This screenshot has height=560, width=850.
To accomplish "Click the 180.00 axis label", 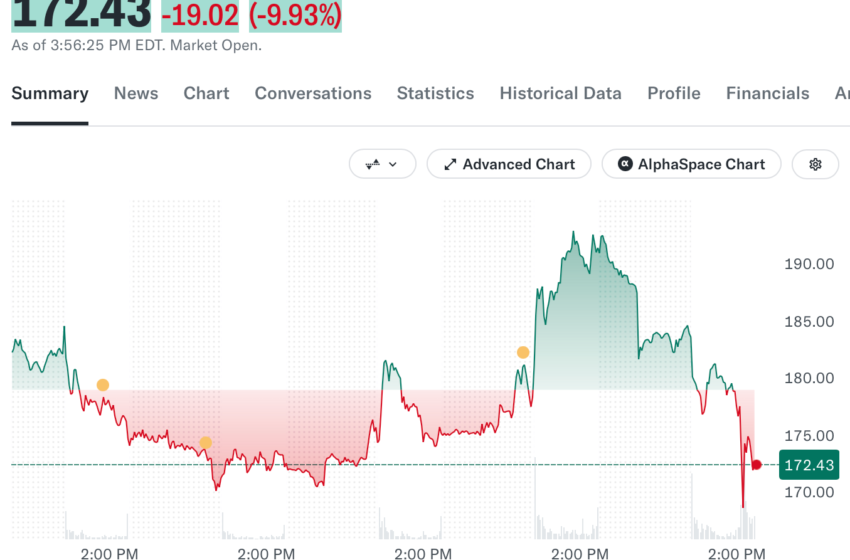I will tap(809, 378).
